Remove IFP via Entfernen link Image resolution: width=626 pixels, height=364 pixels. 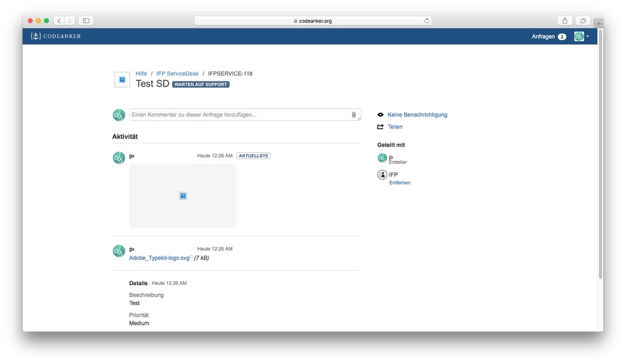click(x=400, y=182)
